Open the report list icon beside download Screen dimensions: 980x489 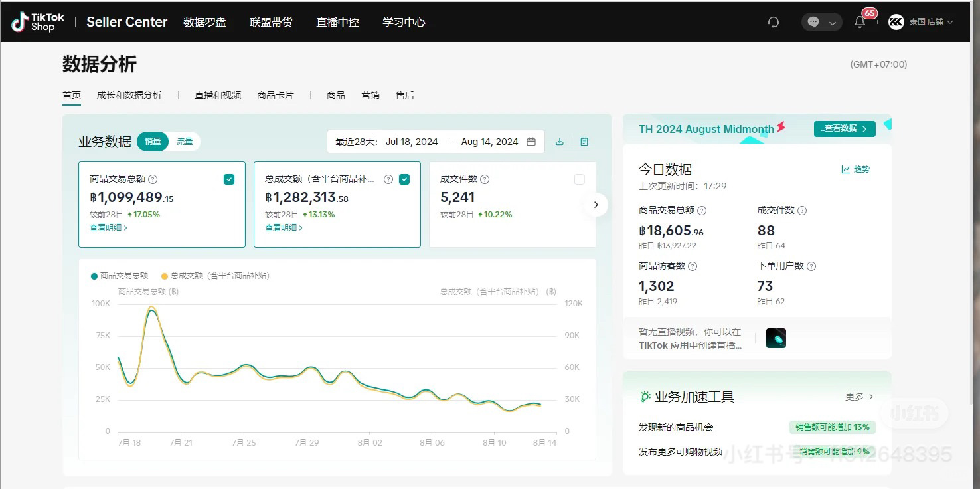click(584, 142)
